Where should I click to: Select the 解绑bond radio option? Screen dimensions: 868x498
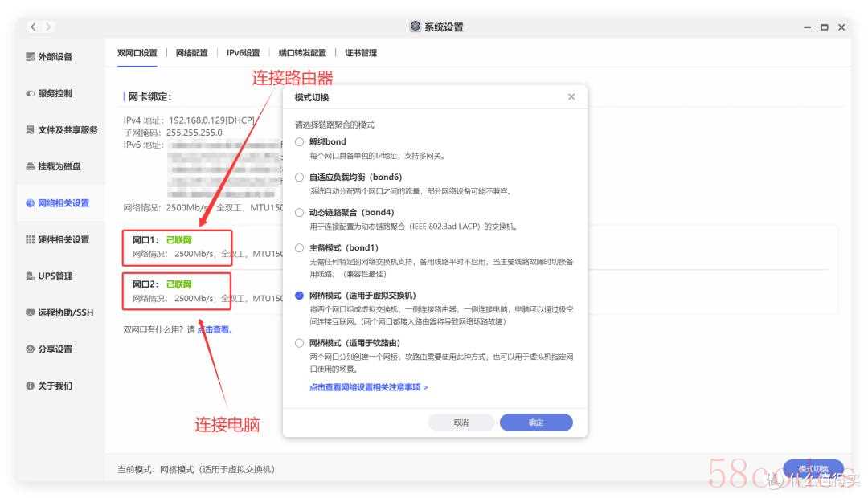(x=300, y=142)
